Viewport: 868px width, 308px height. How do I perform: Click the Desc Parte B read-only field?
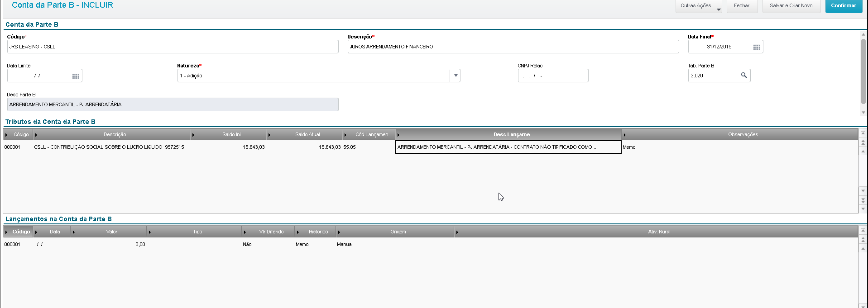point(173,104)
